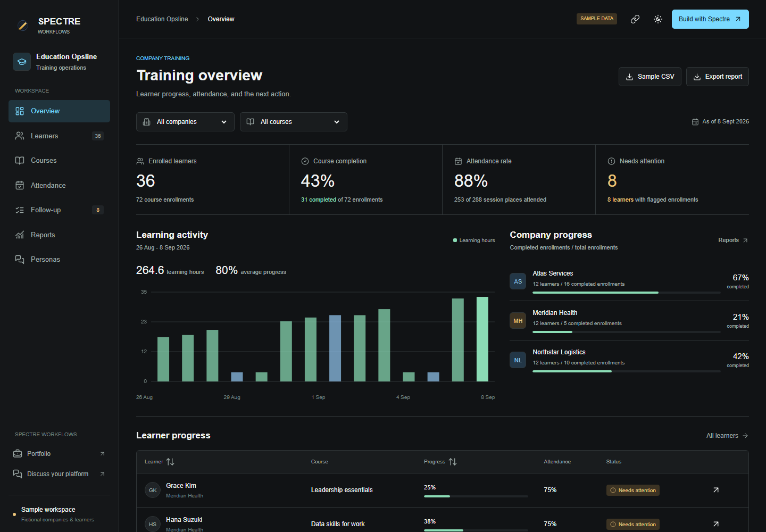Download the Sample CSV

coord(650,77)
